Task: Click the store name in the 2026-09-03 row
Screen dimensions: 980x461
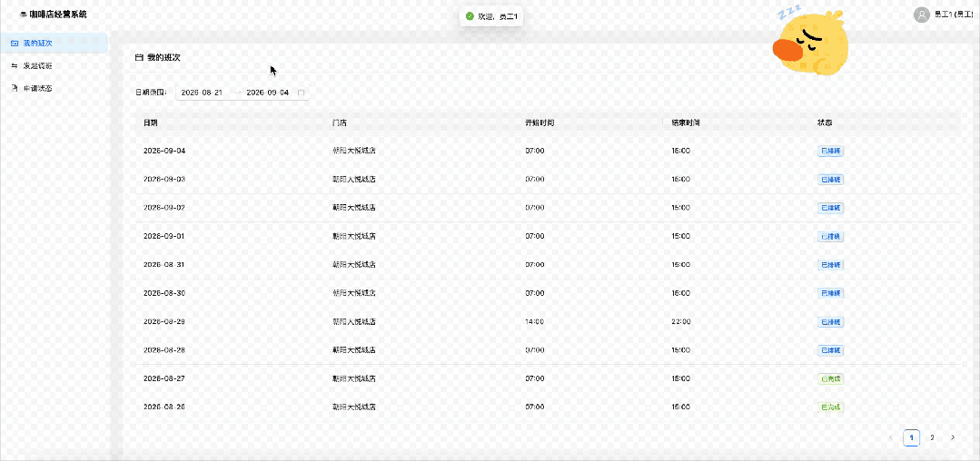Action: pos(353,180)
